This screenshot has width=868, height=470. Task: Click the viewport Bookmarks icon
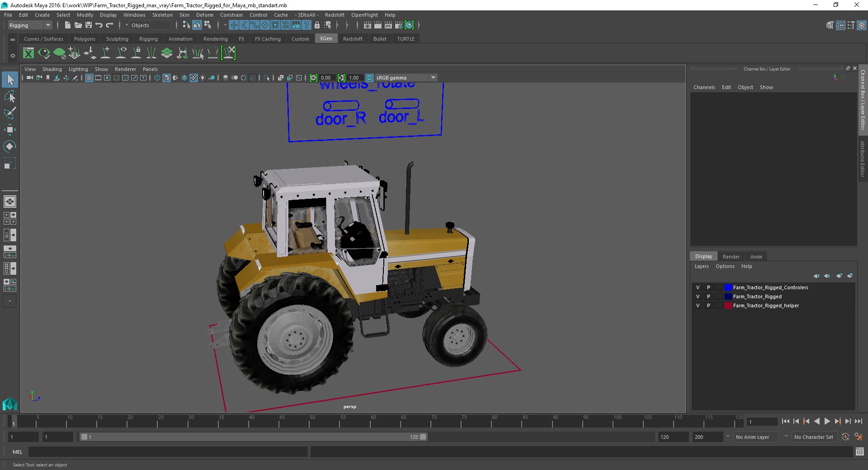(x=48, y=78)
